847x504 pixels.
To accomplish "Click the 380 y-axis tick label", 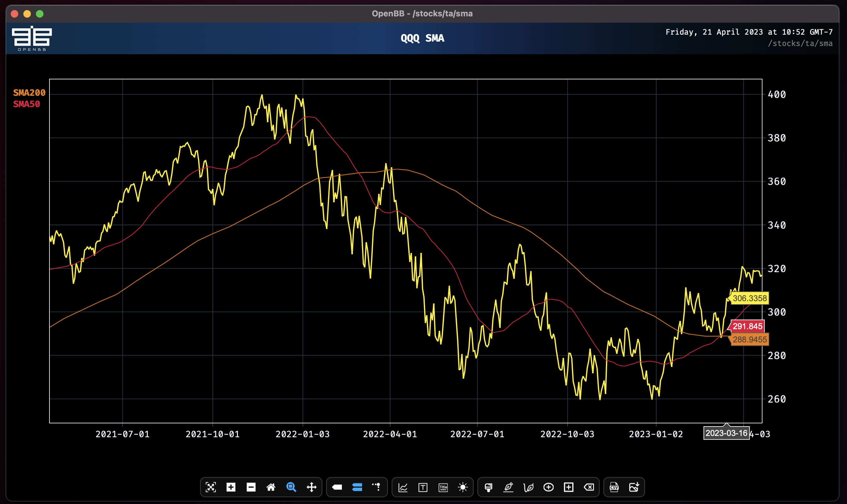I will (x=777, y=138).
